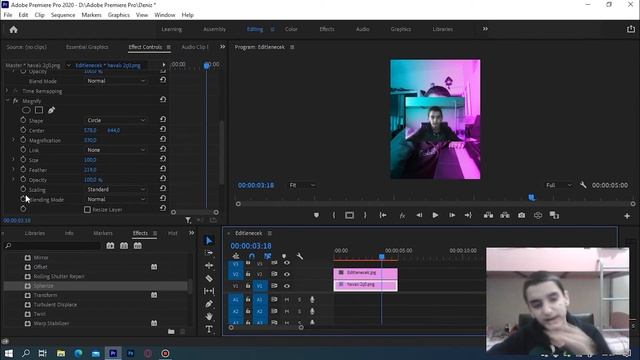The image size is (640, 360).
Task: Enable the Resize Layer checkbox
Action: (87, 209)
